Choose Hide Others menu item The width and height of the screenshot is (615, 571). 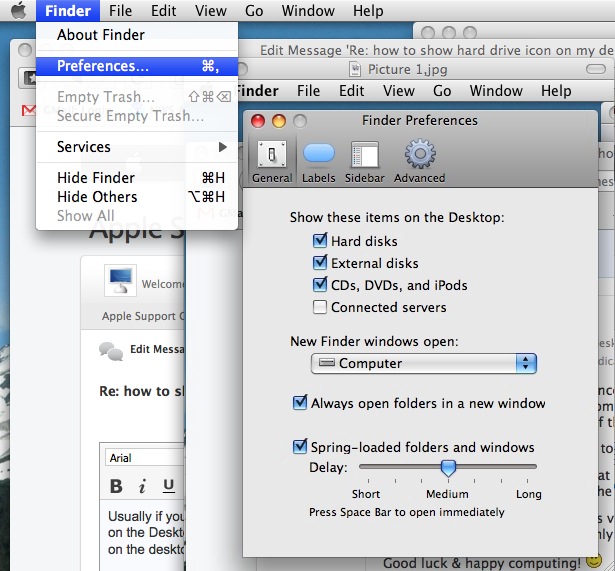coord(137,196)
